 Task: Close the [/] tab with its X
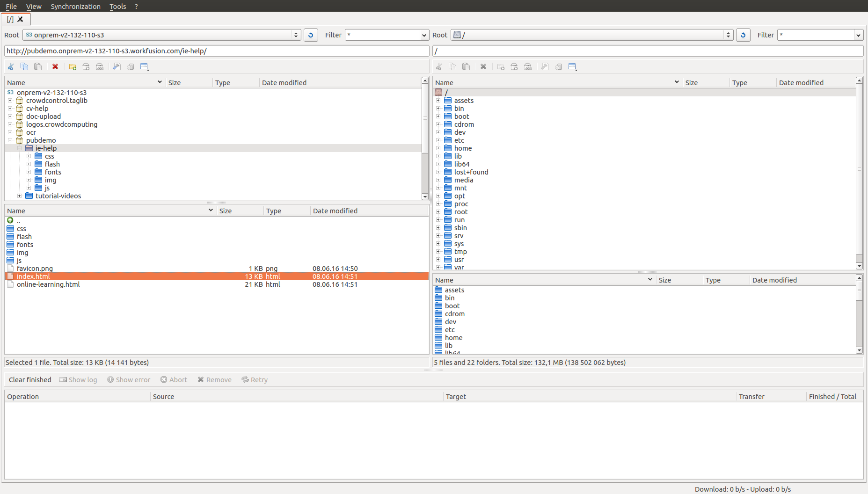pyautogui.click(x=20, y=19)
